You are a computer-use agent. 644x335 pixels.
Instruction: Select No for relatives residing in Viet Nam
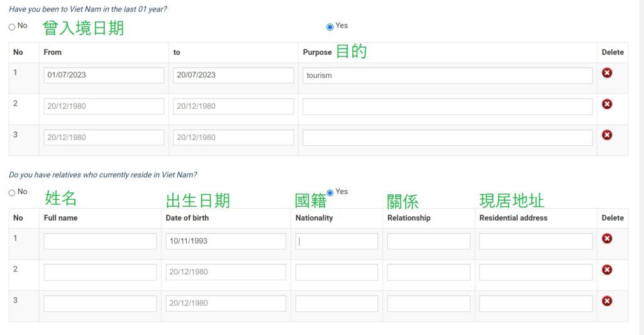pyautogui.click(x=12, y=193)
